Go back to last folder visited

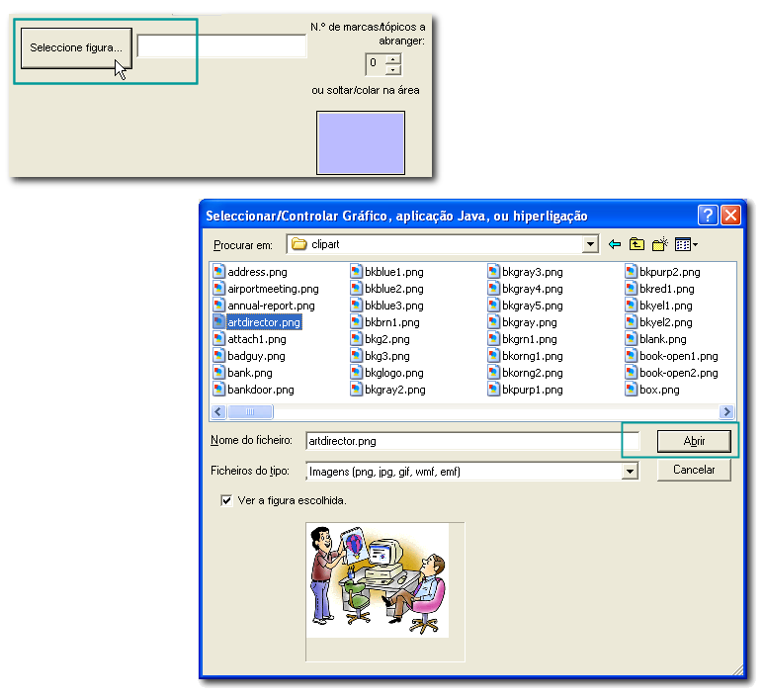(x=615, y=244)
